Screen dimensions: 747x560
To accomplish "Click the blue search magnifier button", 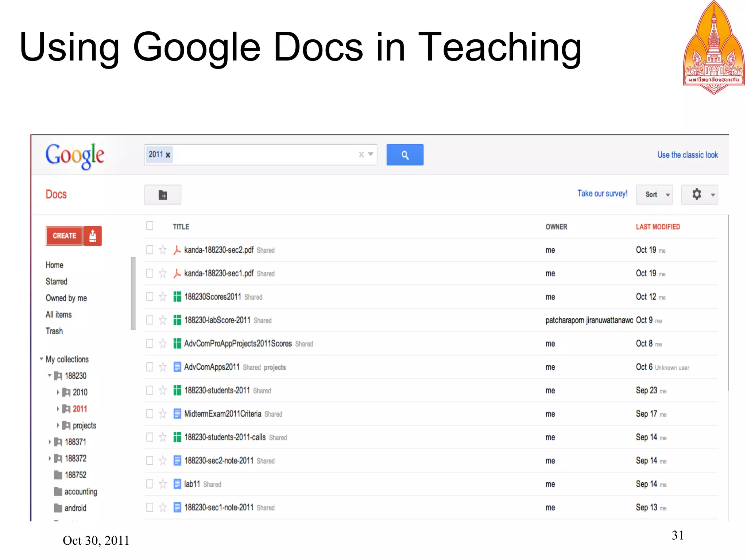I will click(405, 155).
